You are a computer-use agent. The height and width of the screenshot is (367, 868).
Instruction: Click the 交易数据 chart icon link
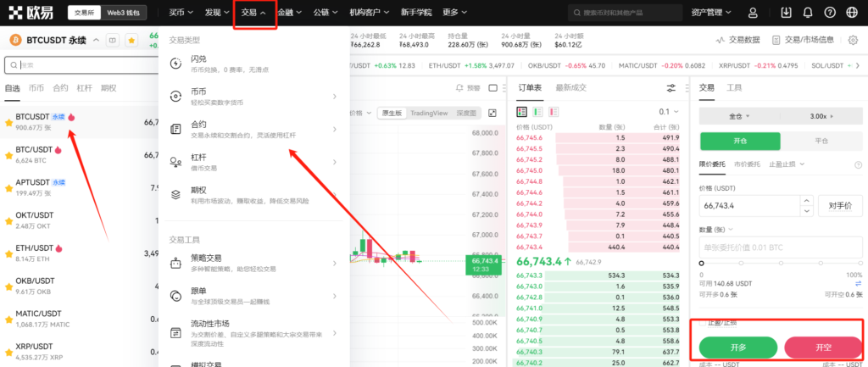click(x=738, y=40)
